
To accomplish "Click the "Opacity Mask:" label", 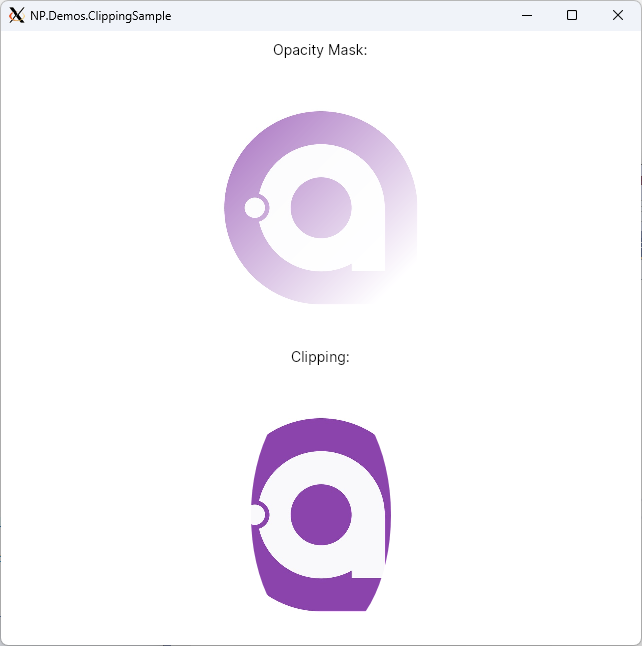I will (320, 50).
